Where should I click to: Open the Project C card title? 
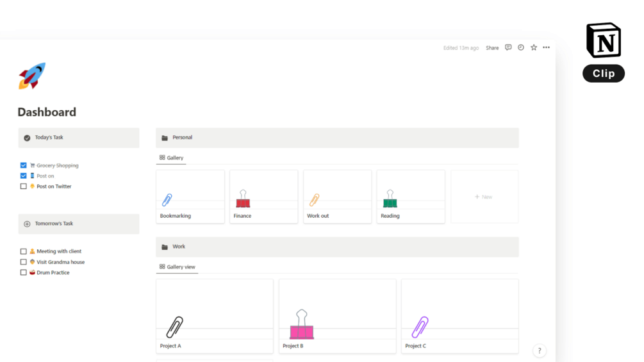(x=416, y=346)
